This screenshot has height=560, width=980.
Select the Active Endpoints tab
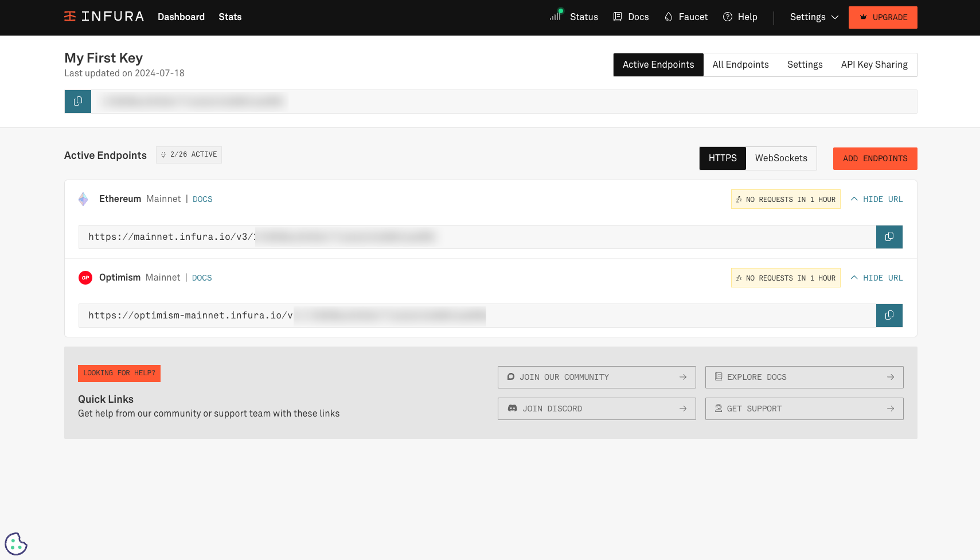(658, 64)
